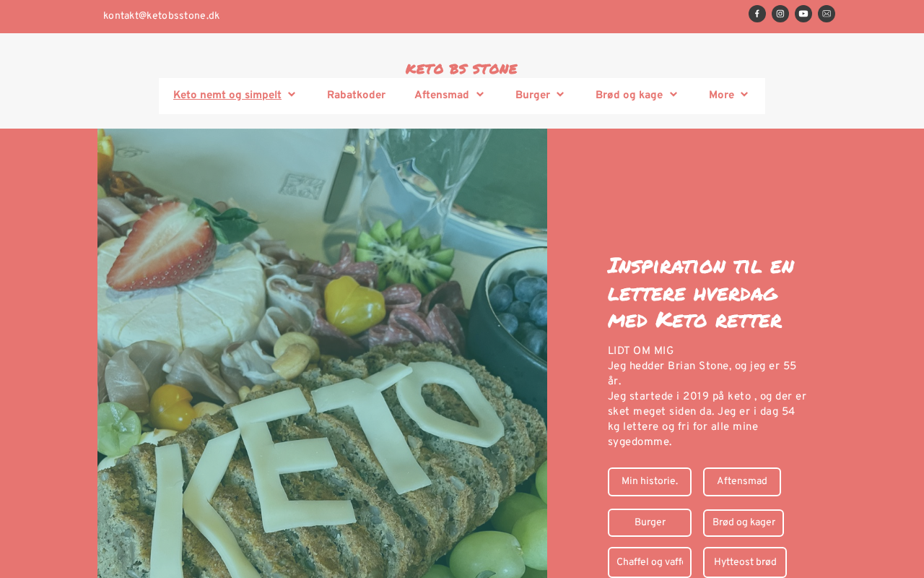Open the Chaffel og vaffel button
This screenshot has height=578, width=924.
[650, 563]
